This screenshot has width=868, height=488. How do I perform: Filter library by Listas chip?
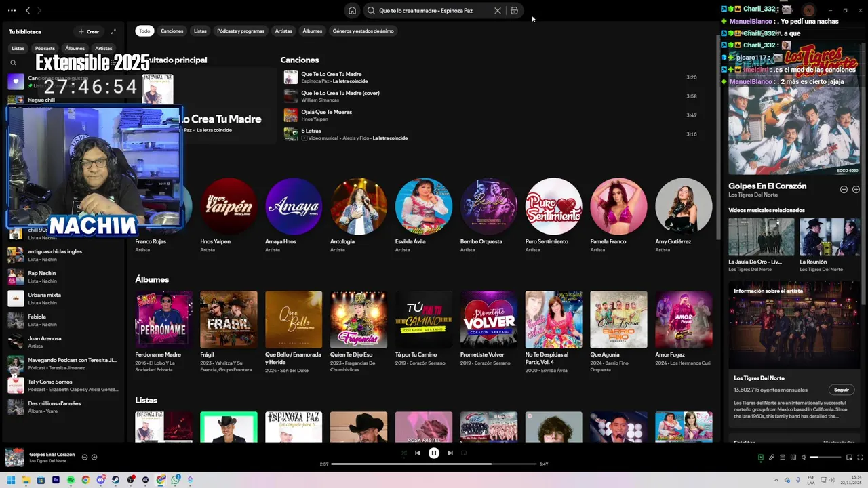(x=18, y=48)
